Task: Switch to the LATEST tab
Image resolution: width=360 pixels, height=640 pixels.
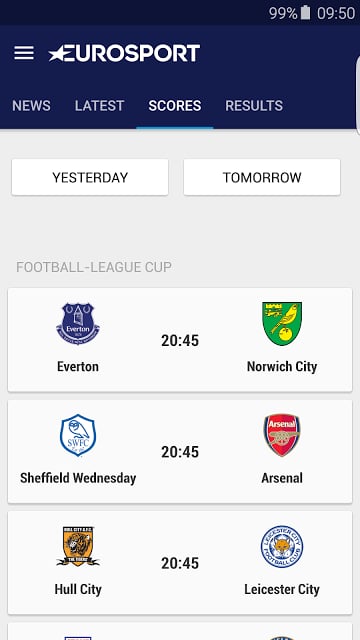Action: [99, 106]
